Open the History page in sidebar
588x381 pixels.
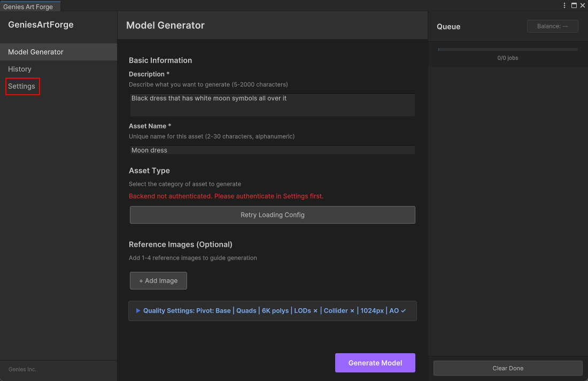point(20,69)
